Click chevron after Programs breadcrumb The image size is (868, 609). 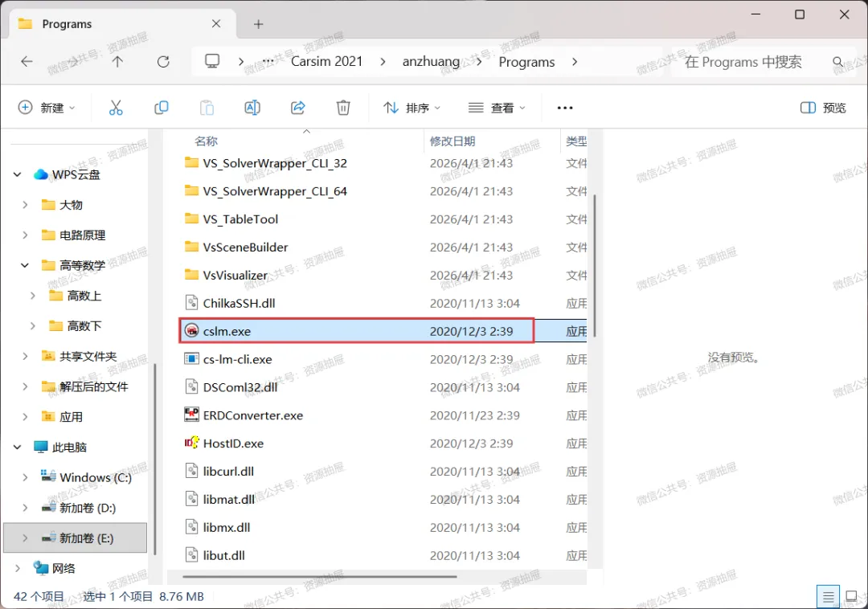575,61
